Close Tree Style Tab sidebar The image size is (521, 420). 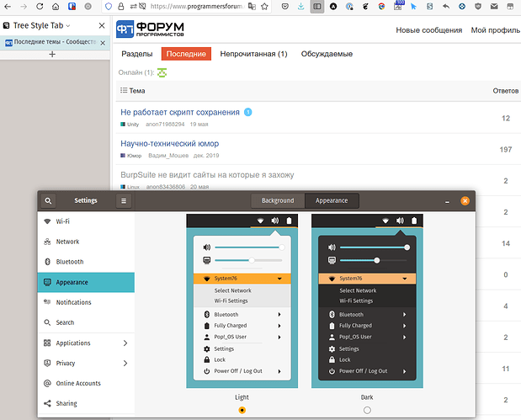pyautogui.click(x=102, y=25)
